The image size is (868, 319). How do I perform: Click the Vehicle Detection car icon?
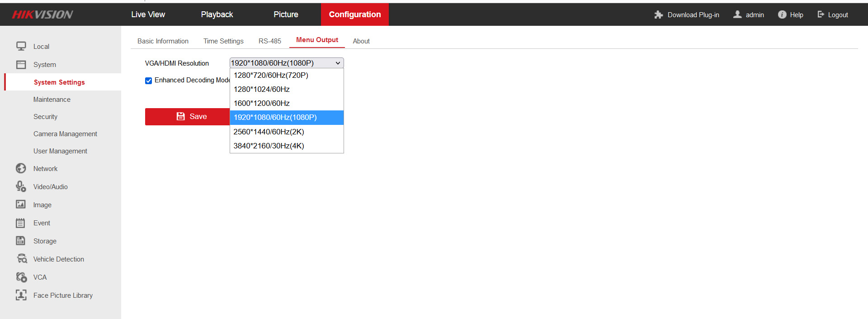point(22,259)
